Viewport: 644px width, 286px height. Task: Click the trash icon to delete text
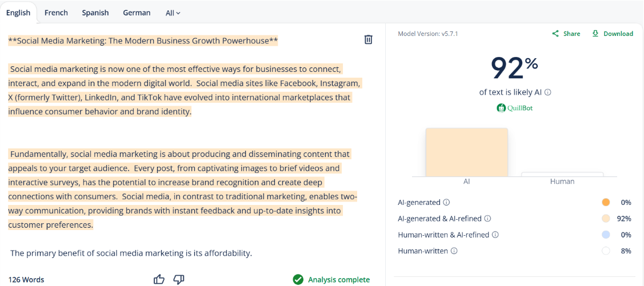tap(369, 39)
